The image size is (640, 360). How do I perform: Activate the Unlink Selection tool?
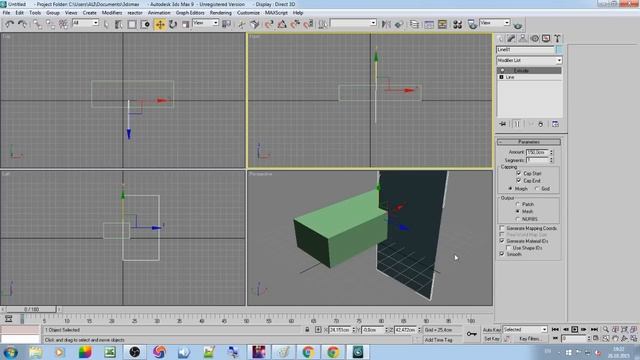[50, 24]
